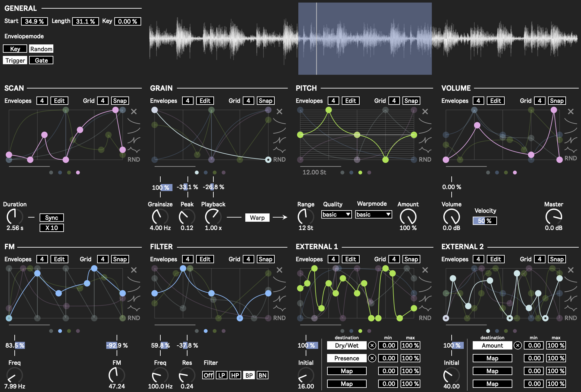Toggle Snap in the VOLUME section
581x392 pixels.
pos(557,101)
